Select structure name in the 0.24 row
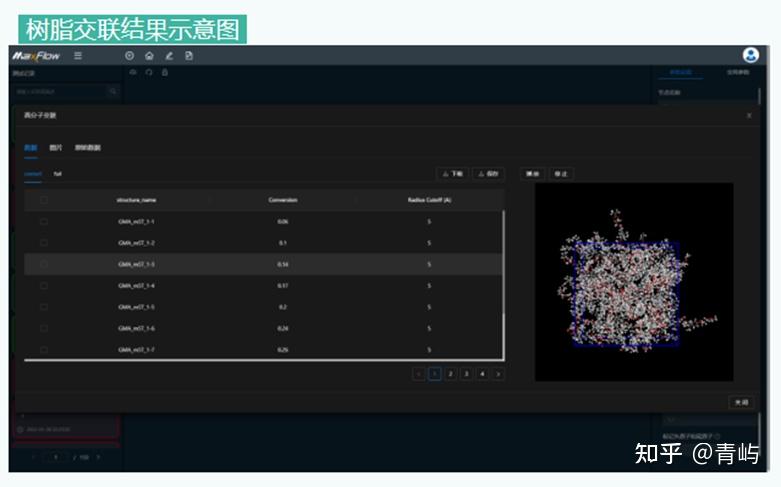 pyautogui.click(x=136, y=329)
